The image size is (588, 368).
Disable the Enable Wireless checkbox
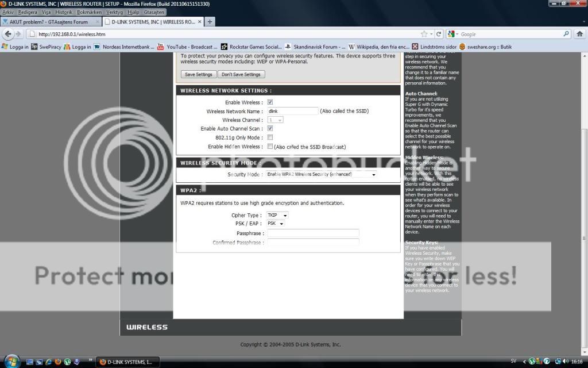(x=269, y=102)
